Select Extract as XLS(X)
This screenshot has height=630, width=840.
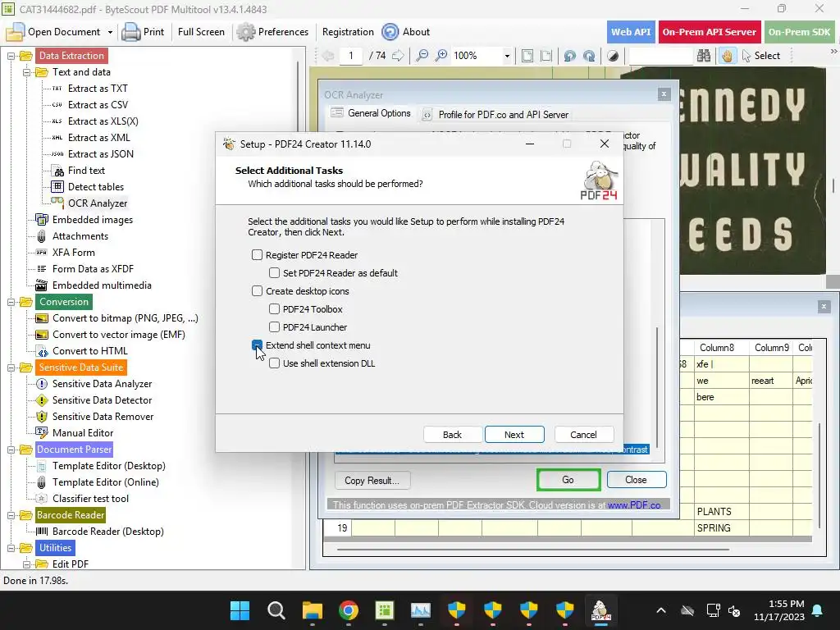(x=103, y=121)
